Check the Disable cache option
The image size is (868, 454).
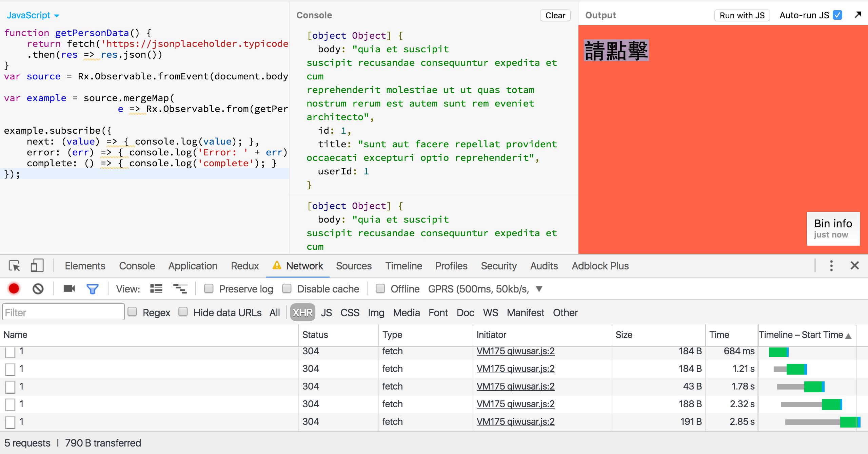287,288
